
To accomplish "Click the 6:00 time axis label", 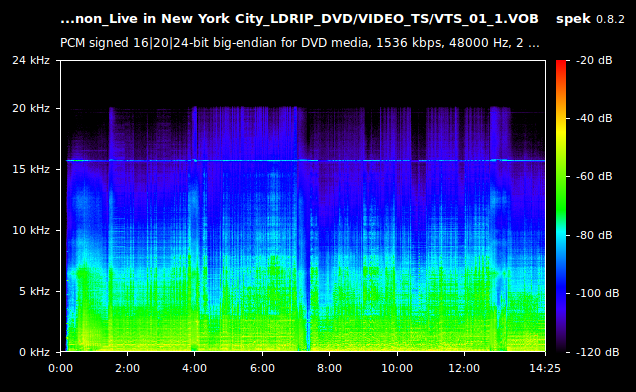I will 262,368.
